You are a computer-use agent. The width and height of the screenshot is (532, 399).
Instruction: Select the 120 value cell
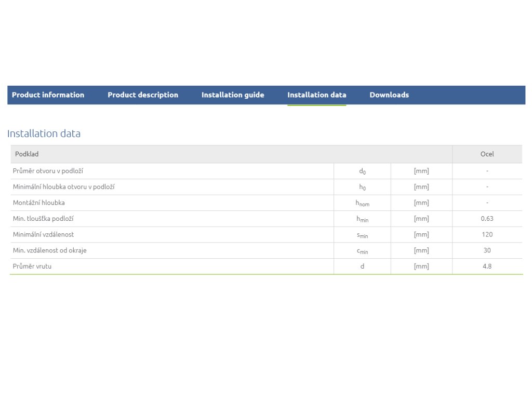(x=487, y=234)
